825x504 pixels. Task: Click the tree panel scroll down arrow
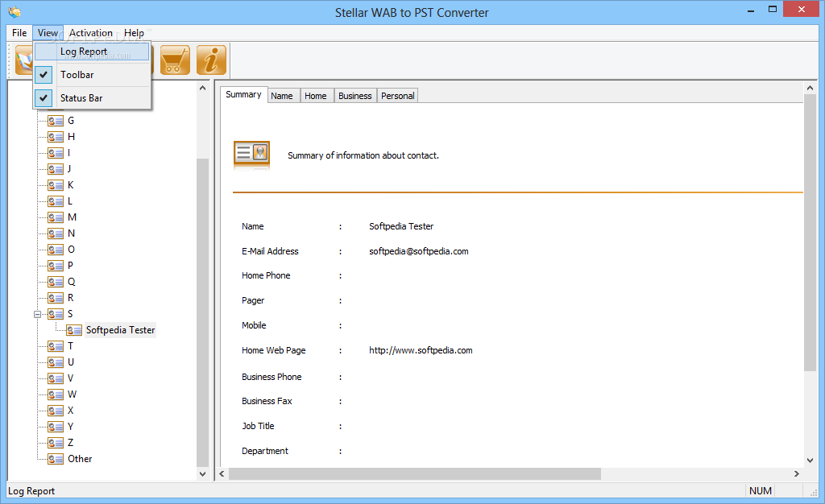202,473
